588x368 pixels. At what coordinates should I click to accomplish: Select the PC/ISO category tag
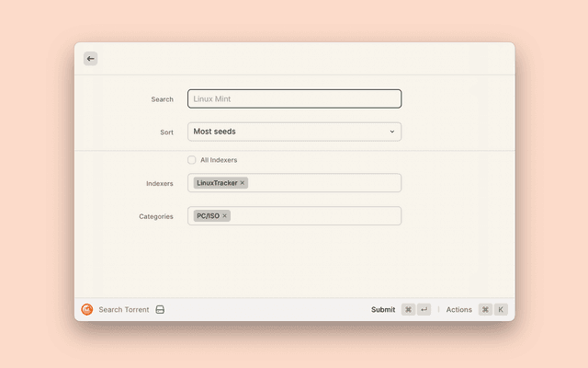point(208,216)
